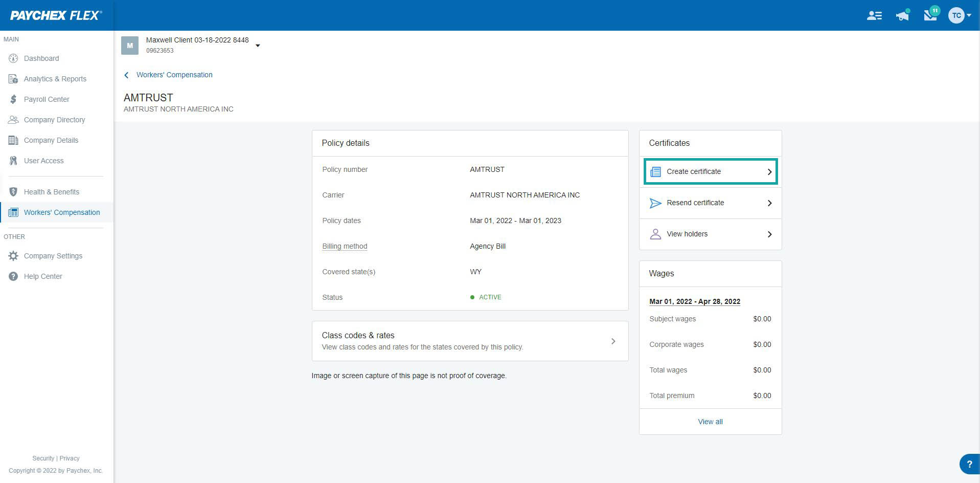Open Resend certificate chevron
Viewport: 980px width, 483px height.
click(x=769, y=203)
